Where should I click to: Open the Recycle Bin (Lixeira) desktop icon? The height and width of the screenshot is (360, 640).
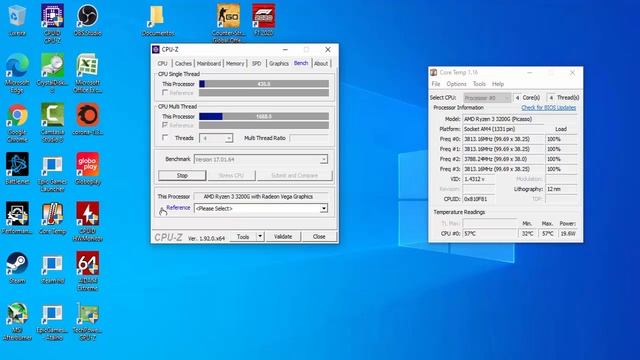pyautogui.click(x=17, y=20)
